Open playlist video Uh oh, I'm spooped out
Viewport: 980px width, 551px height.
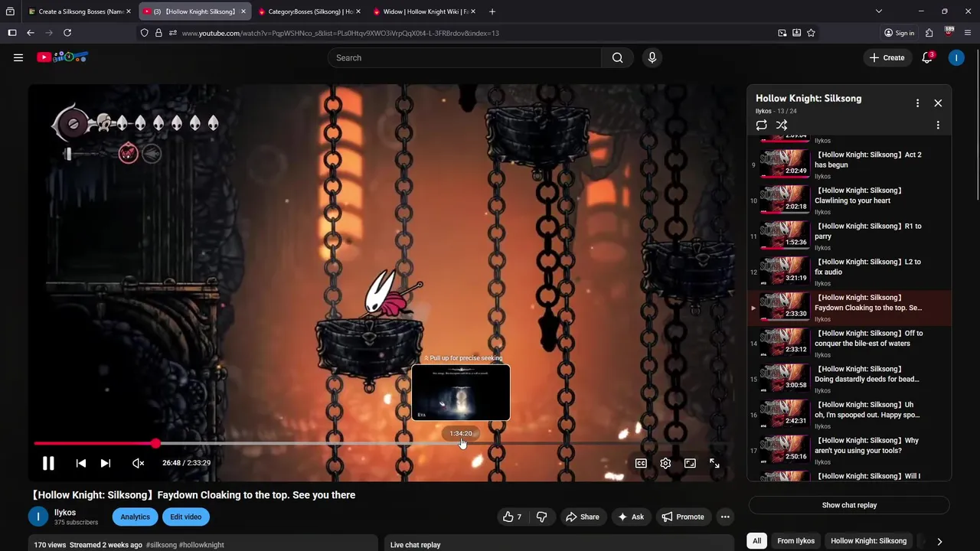849,415
